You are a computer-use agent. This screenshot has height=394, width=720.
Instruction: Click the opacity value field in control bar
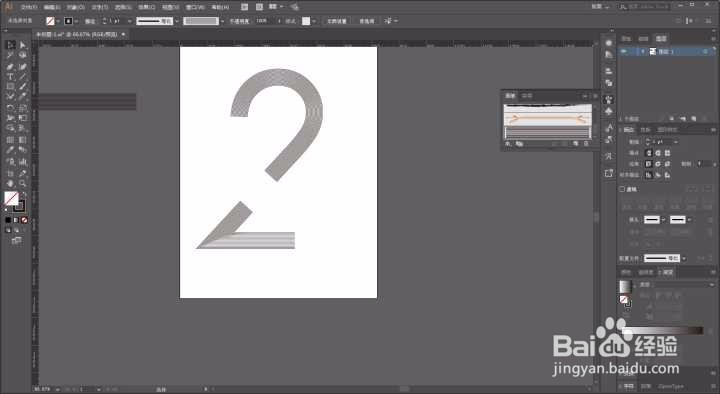coord(265,21)
